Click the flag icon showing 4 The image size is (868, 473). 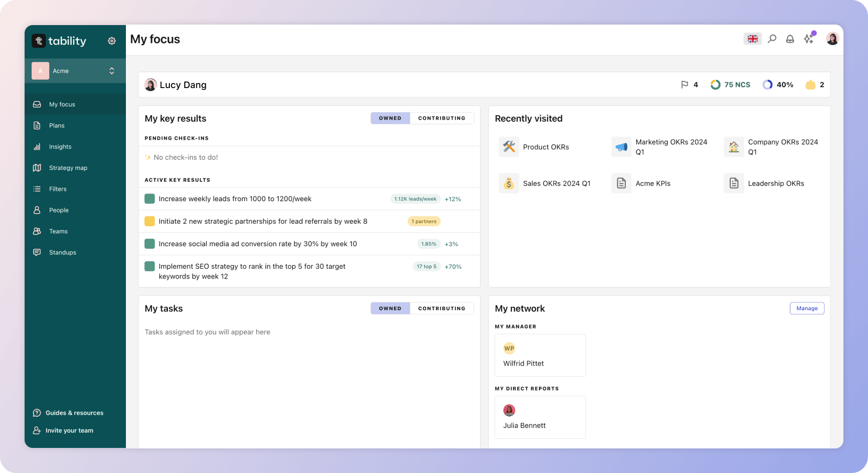(684, 85)
